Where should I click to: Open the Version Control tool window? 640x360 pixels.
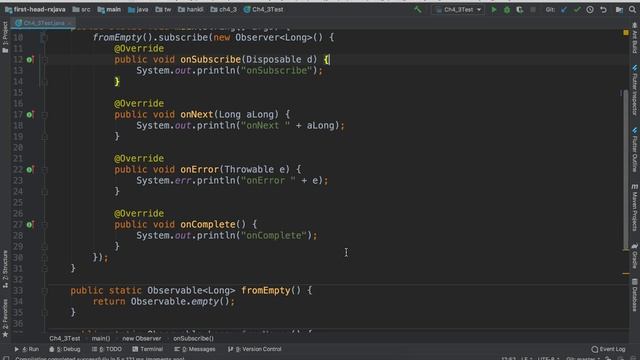[x=255, y=349]
